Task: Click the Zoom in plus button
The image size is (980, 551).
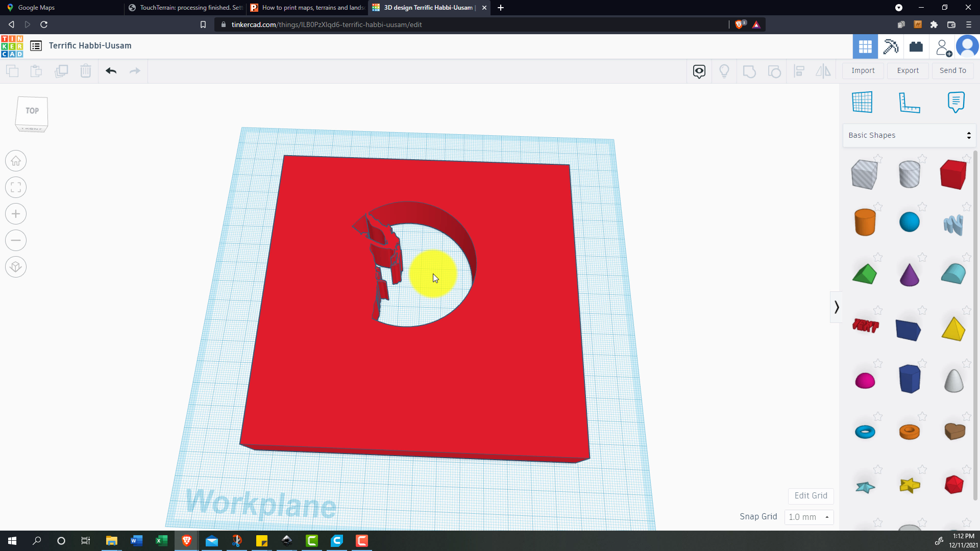Action: pyautogui.click(x=16, y=214)
